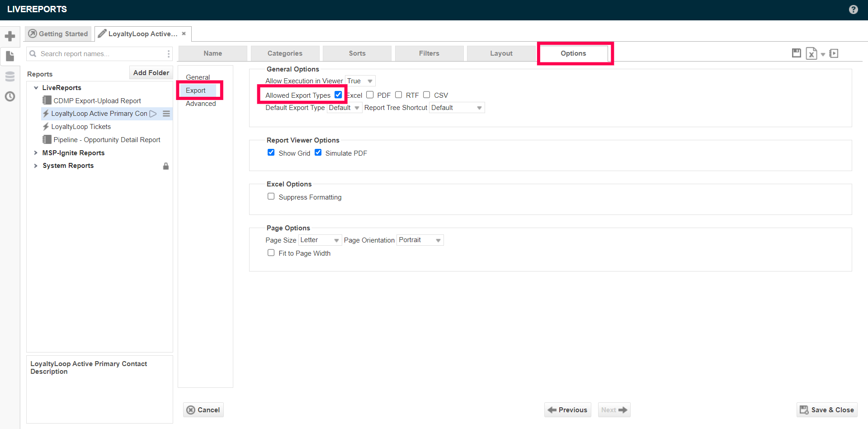Toggle the Excel allowed export type checkbox
This screenshot has width=868, height=429.
pos(338,95)
